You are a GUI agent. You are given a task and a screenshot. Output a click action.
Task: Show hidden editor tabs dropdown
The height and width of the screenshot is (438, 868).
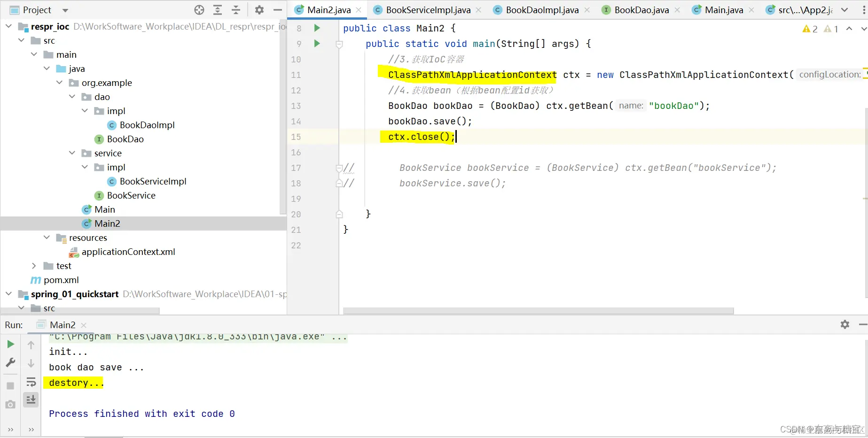pos(845,10)
